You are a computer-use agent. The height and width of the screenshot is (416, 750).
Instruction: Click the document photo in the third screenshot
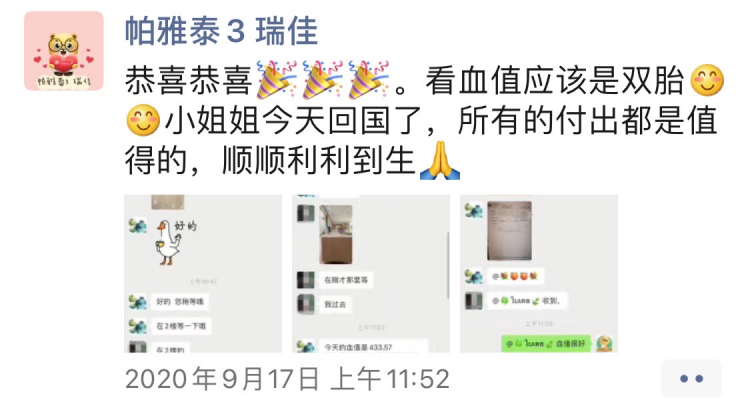[509, 230]
